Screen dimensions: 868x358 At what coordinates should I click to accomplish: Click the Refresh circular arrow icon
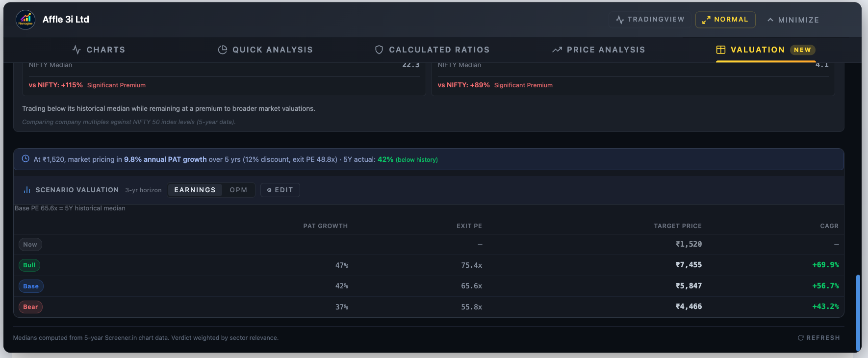(801, 338)
